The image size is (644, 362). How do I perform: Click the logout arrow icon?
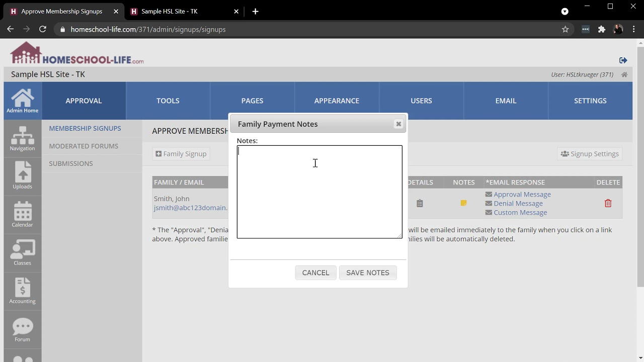623,60
